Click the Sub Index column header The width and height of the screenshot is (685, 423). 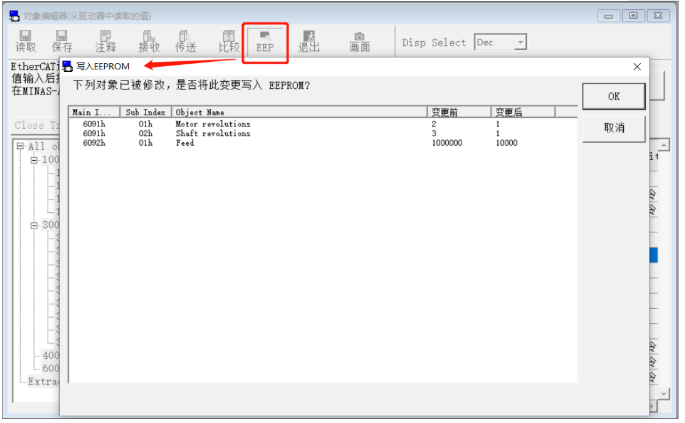tap(145, 112)
